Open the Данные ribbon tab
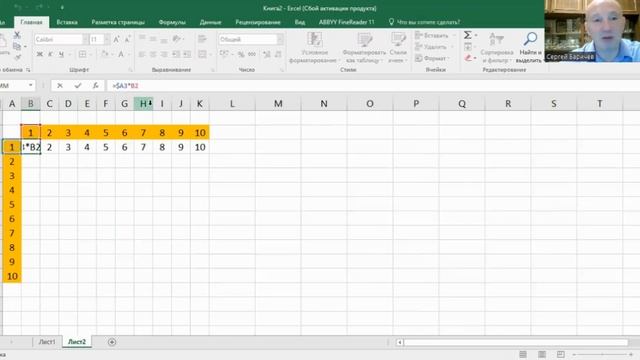Image resolution: width=640 pixels, height=360 pixels. (x=210, y=22)
